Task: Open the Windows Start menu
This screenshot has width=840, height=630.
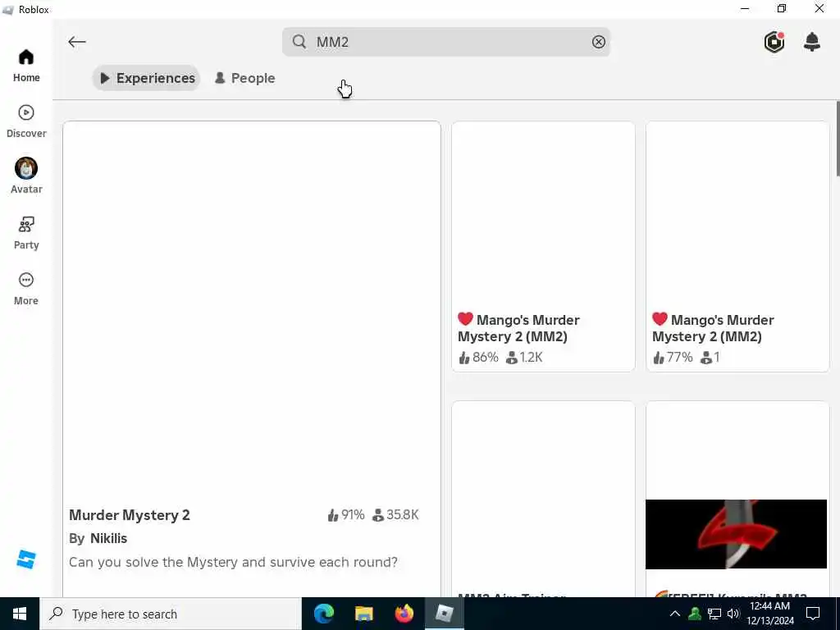Action: pyautogui.click(x=20, y=614)
